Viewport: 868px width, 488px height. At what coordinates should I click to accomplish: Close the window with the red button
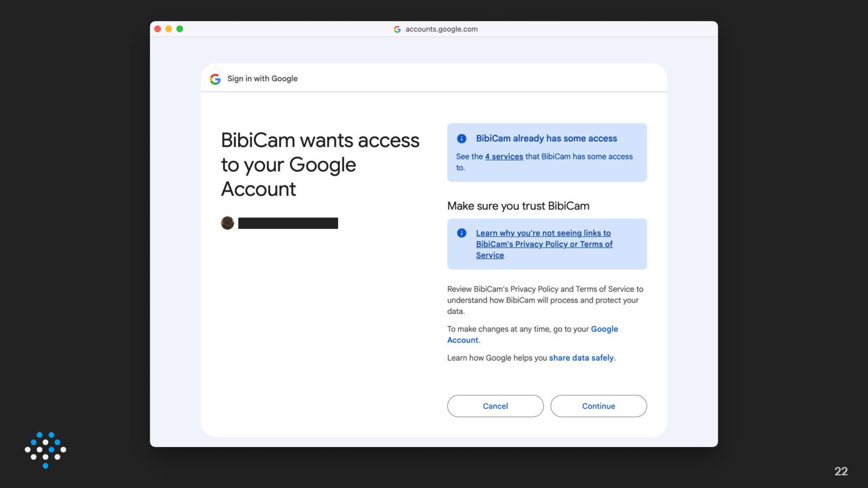[x=158, y=29]
